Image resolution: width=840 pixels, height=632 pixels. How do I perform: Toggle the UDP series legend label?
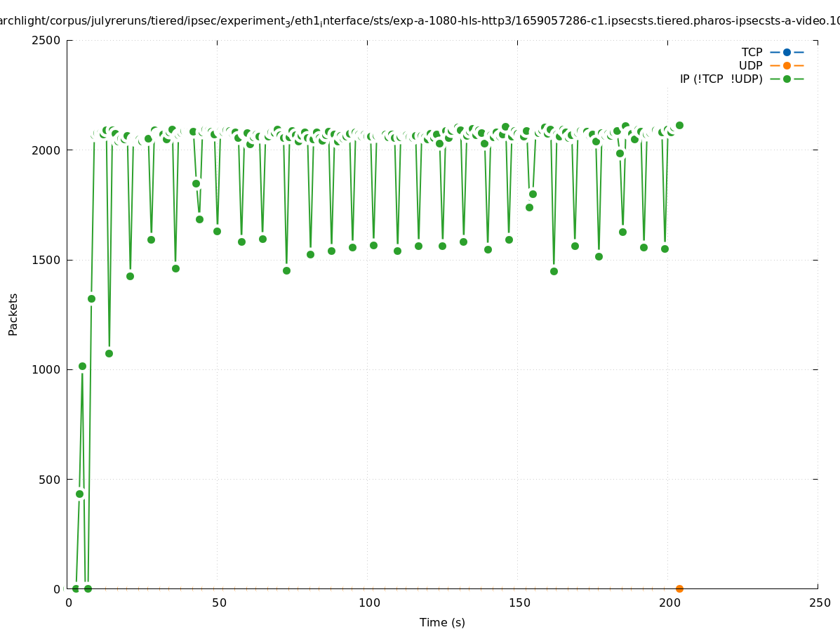[750, 65]
